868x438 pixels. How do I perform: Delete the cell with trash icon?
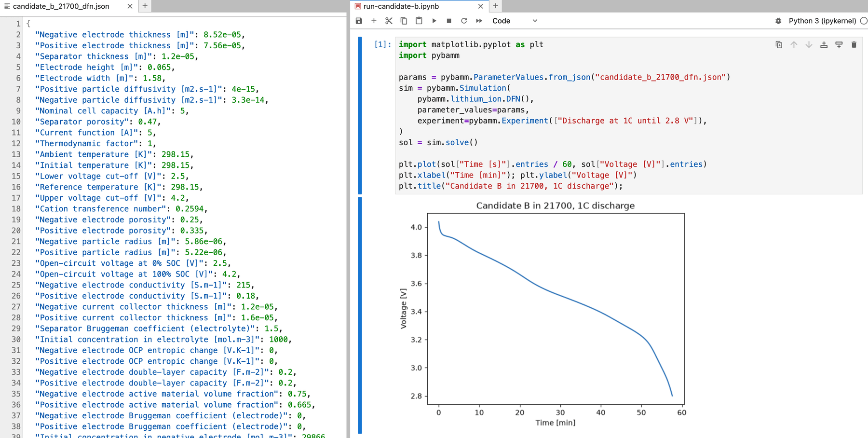click(854, 44)
